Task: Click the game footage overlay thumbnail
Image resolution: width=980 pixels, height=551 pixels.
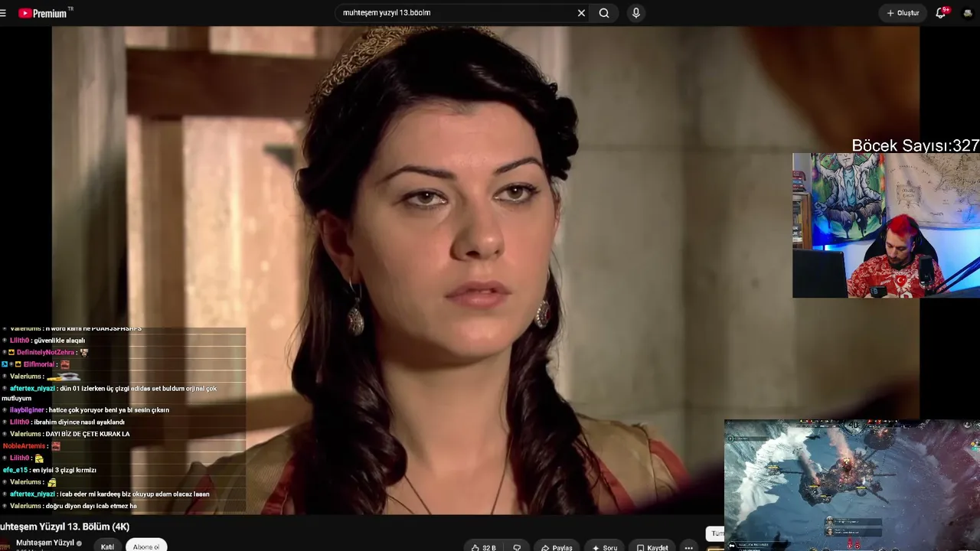Action: [x=852, y=485]
